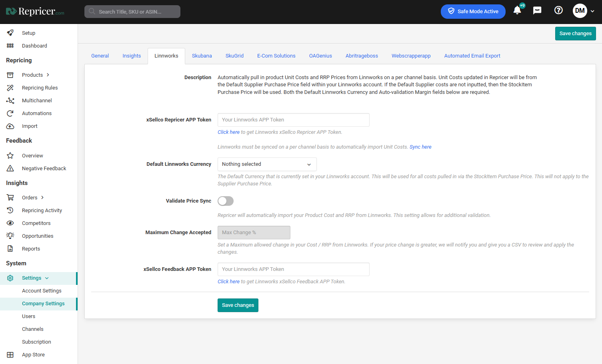Screen dimensions: 602x364
Task: Click the Products box icon
Action: point(10,75)
